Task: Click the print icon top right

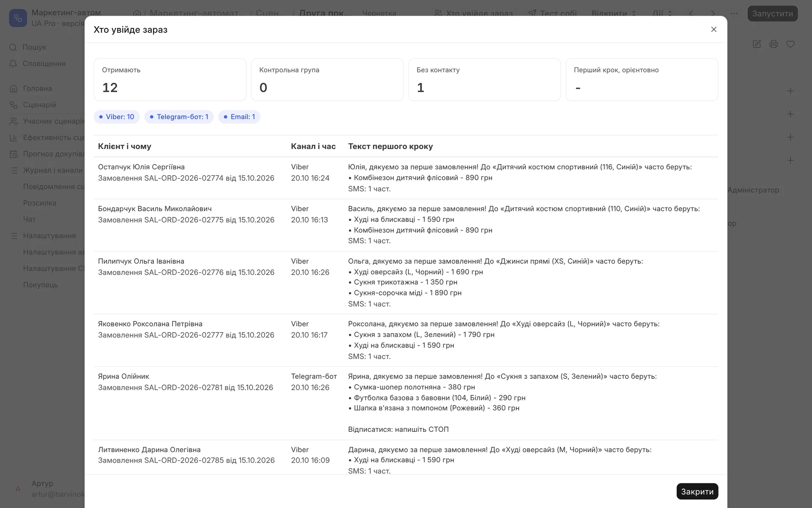Action: 774,44
